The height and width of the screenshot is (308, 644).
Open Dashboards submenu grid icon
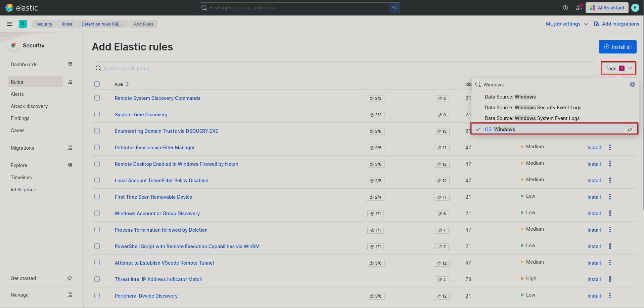pos(70,64)
